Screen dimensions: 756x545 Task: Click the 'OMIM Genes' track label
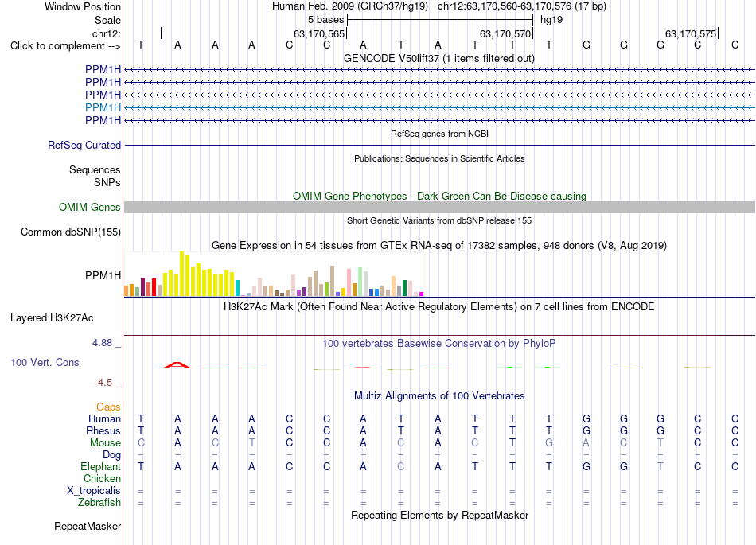tap(90, 207)
